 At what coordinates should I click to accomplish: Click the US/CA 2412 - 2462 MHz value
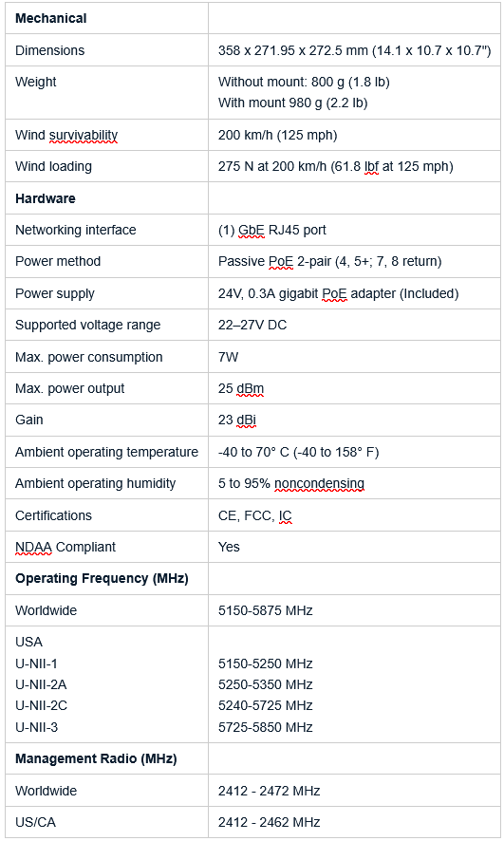270,822
